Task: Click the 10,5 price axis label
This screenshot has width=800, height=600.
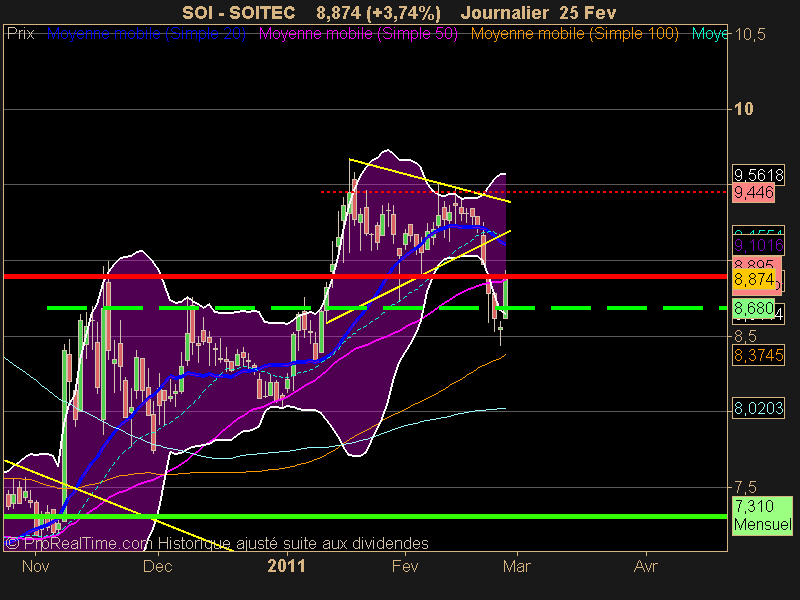Action: pyautogui.click(x=749, y=35)
